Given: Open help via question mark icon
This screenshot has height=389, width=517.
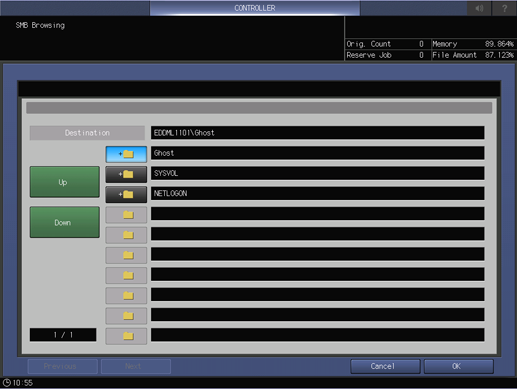Looking at the screenshot, I should [504, 8].
